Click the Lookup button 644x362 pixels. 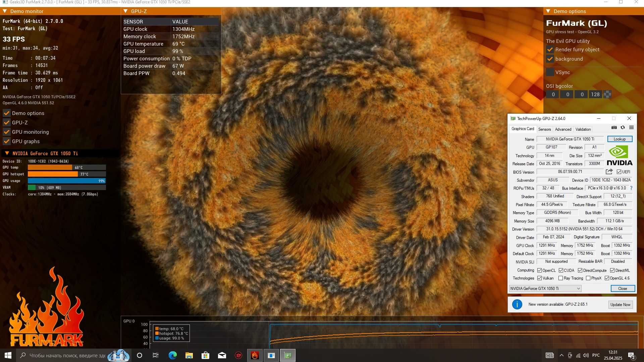coord(620,139)
